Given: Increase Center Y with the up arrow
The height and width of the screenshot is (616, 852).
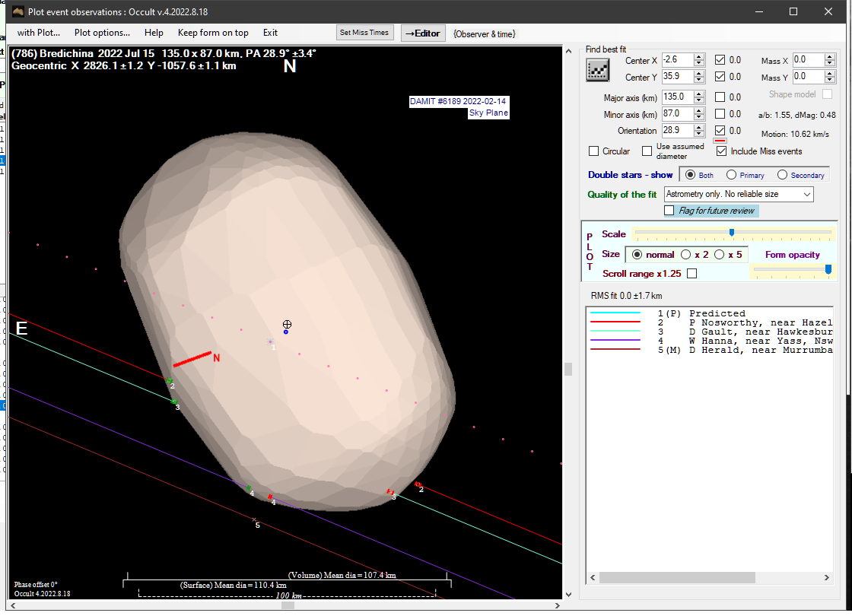Looking at the screenshot, I should (x=699, y=73).
